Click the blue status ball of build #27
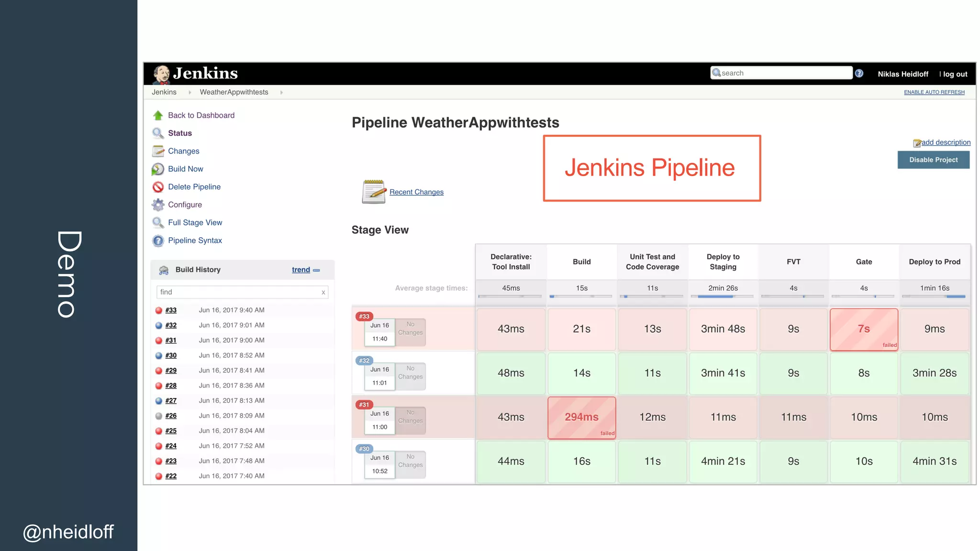Image resolution: width=980 pixels, height=551 pixels. (159, 401)
